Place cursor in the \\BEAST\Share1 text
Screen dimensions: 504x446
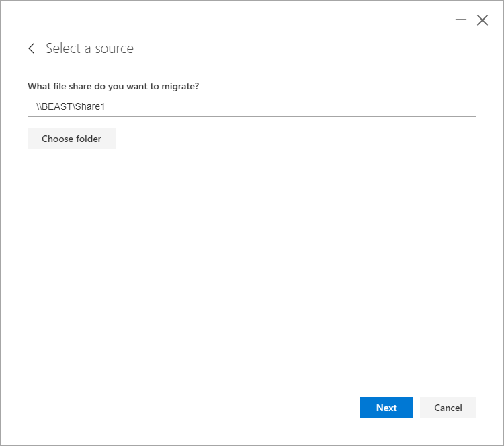[71, 106]
